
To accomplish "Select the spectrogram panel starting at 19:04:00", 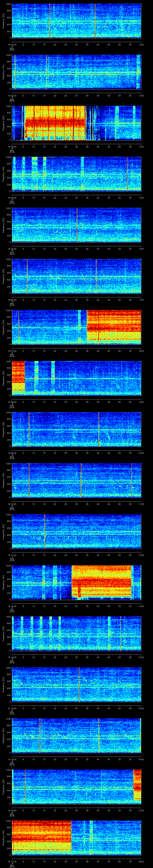I will [x=77, y=174].
